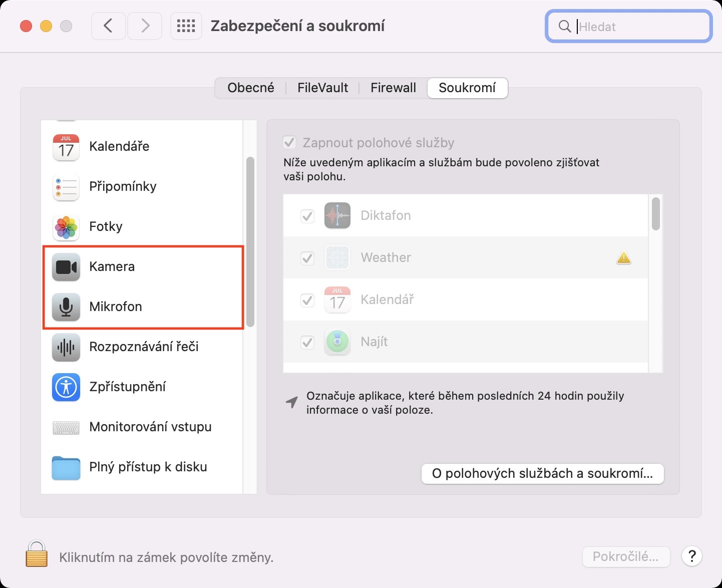Viewport: 722px width, 588px height.
Task: Toggle the Najít location checkbox
Action: (307, 342)
